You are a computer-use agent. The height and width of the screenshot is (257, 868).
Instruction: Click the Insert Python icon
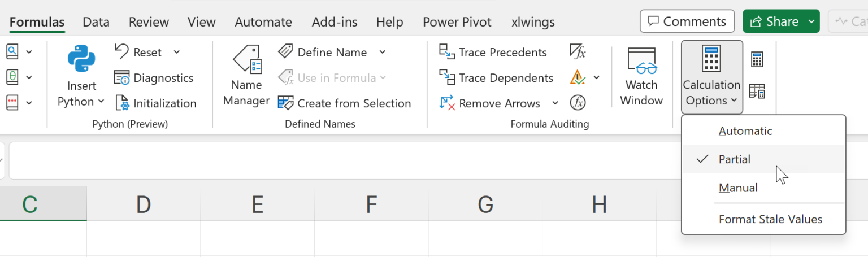[x=82, y=60]
